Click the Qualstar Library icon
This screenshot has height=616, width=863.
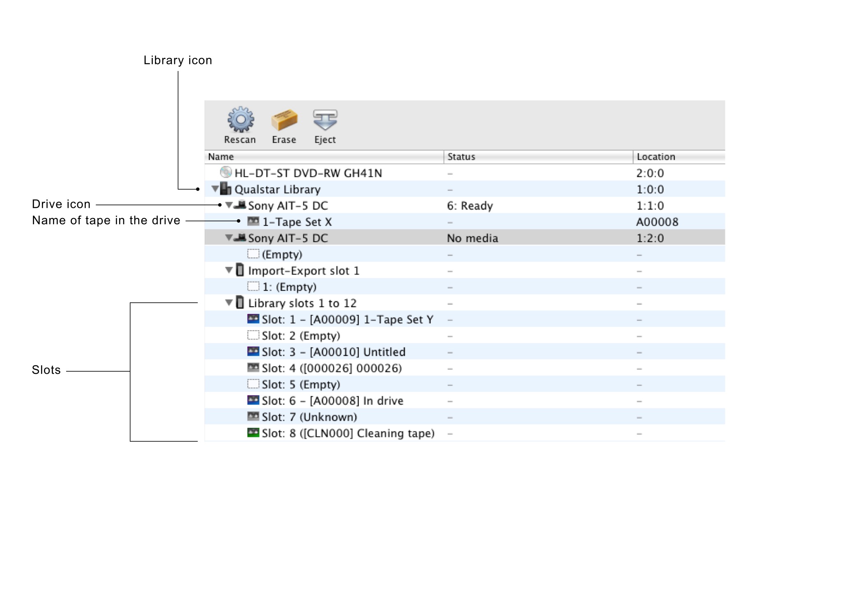[226, 188]
